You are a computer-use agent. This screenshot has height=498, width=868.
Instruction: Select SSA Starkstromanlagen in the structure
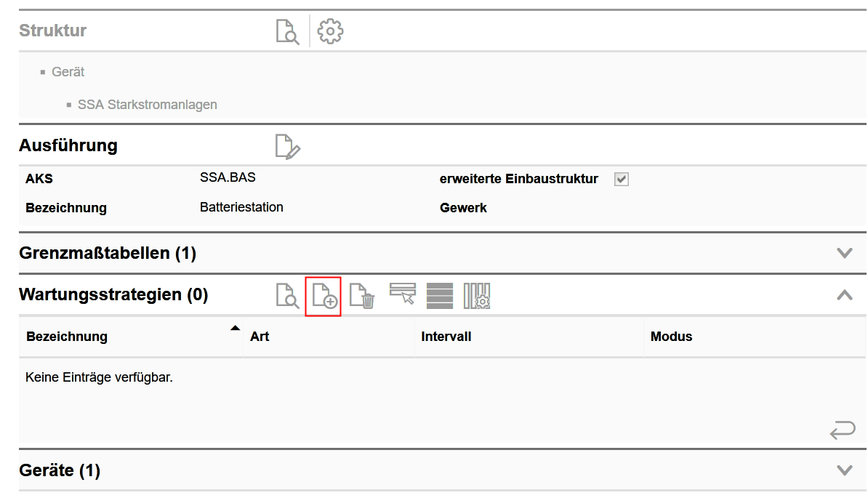point(147,105)
